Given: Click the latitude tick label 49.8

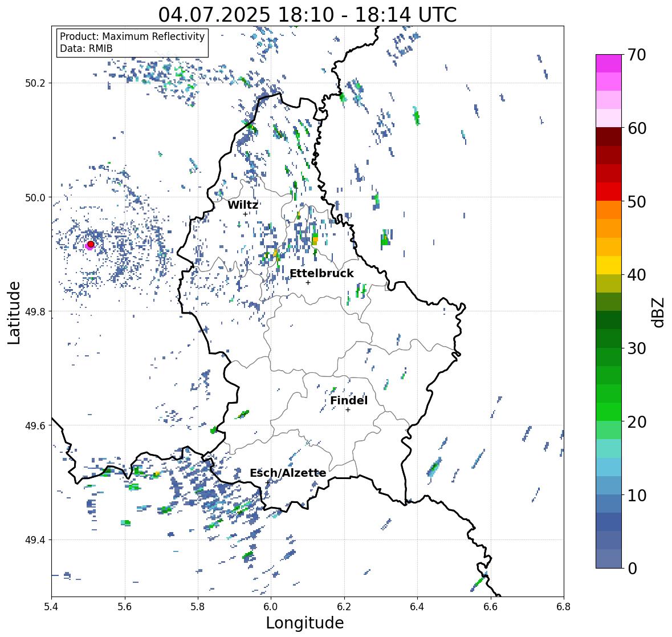Looking at the screenshot, I should pos(35,311).
